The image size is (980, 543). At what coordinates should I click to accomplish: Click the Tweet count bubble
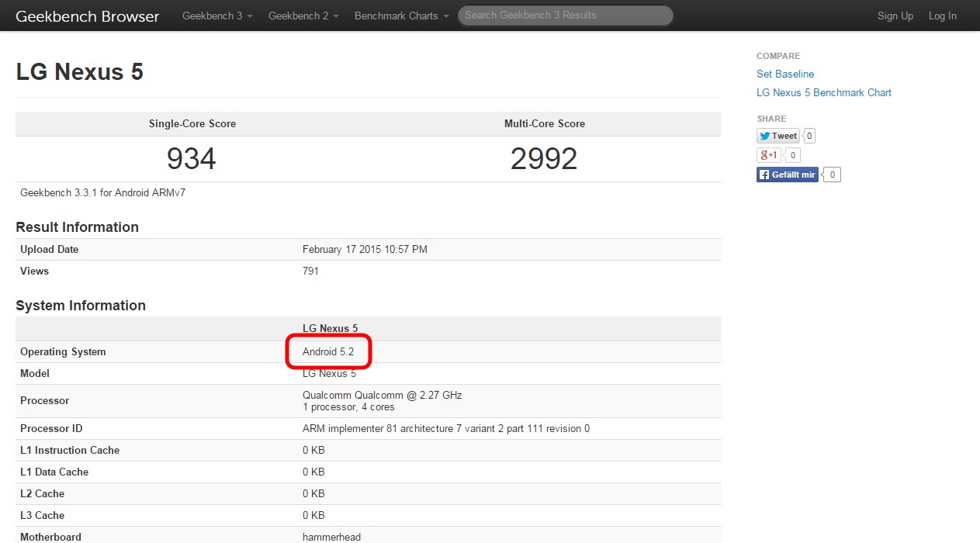pyautogui.click(x=809, y=136)
